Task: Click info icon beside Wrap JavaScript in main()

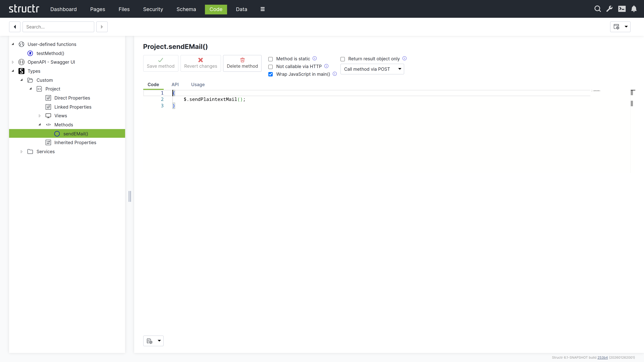Action: click(x=335, y=74)
